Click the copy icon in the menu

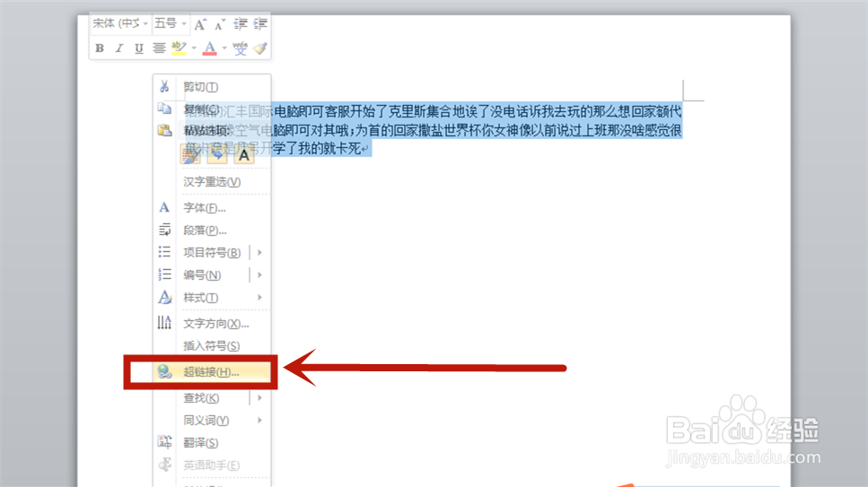(164, 109)
